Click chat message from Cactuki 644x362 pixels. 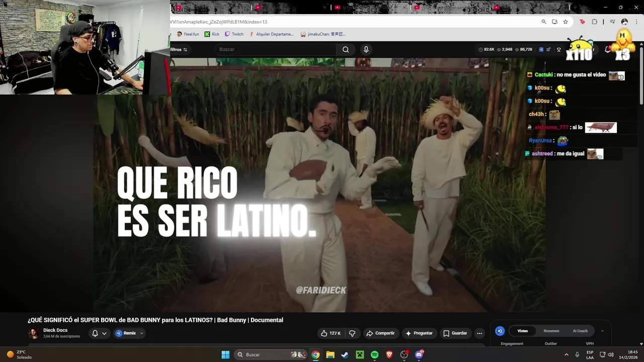pyautogui.click(x=576, y=75)
